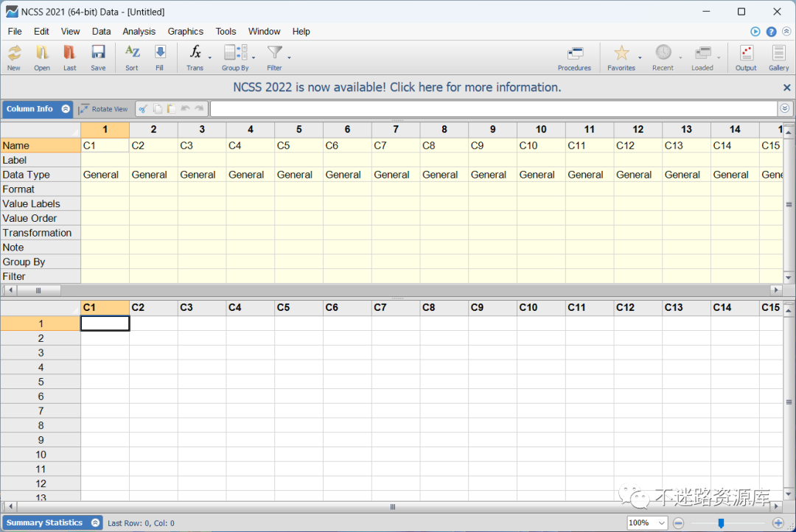The height and width of the screenshot is (532, 796).
Task: Click the NCSS 2022 availability announcement link
Action: pos(397,87)
